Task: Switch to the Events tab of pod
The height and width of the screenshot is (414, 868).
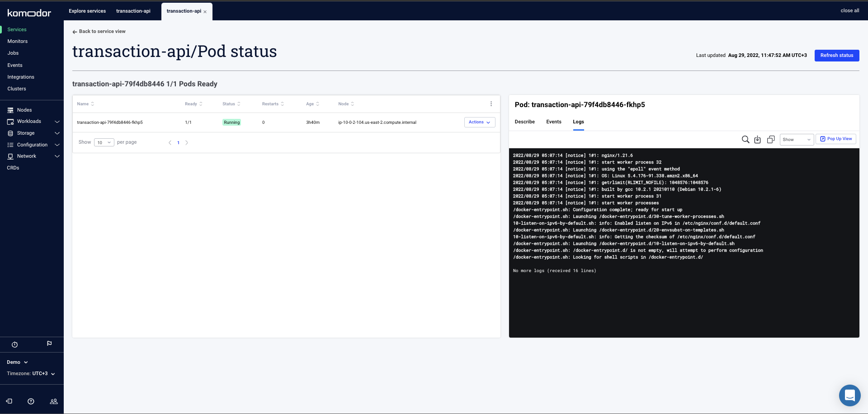Action: tap(553, 122)
